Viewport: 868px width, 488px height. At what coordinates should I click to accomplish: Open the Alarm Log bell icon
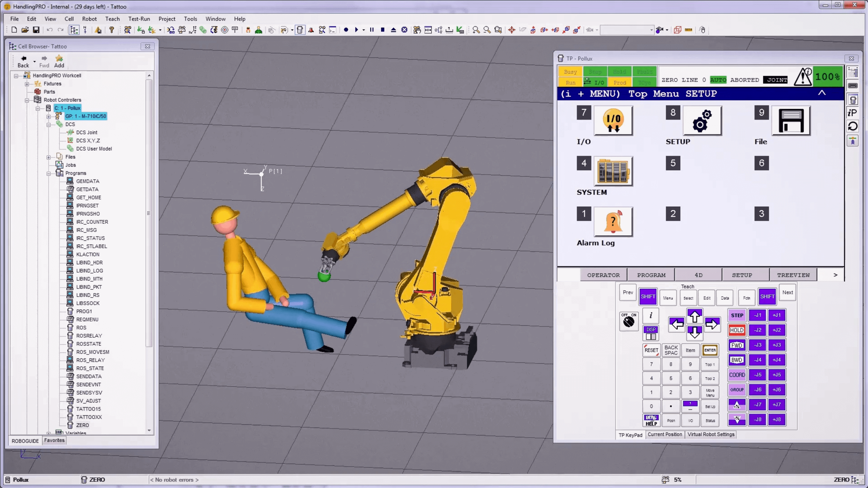pyautogui.click(x=613, y=222)
